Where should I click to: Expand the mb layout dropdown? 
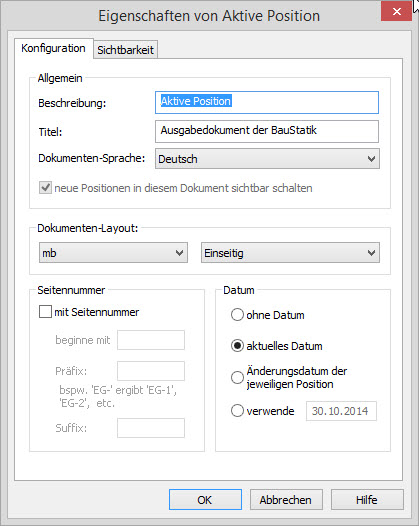click(x=113, y=253)
